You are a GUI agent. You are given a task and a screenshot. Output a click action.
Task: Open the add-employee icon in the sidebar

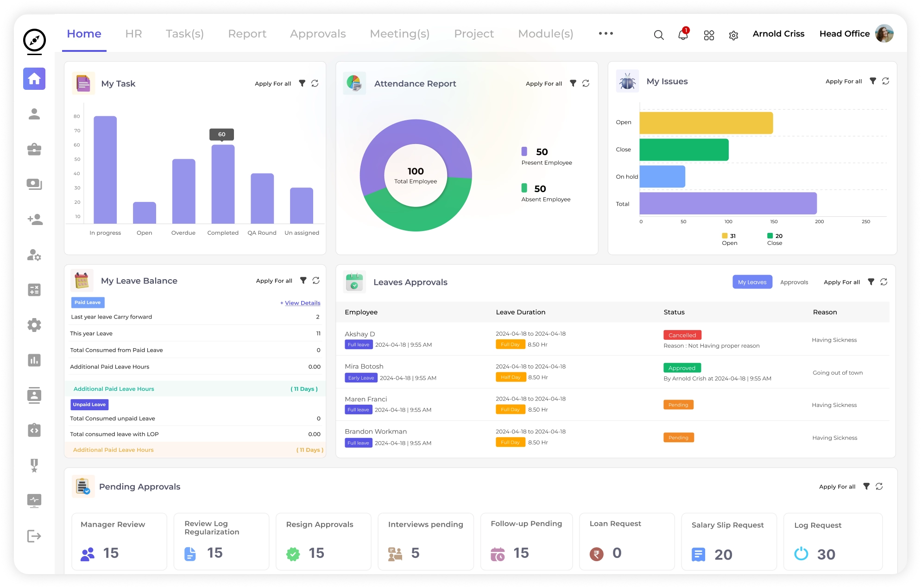click(34, 220)
